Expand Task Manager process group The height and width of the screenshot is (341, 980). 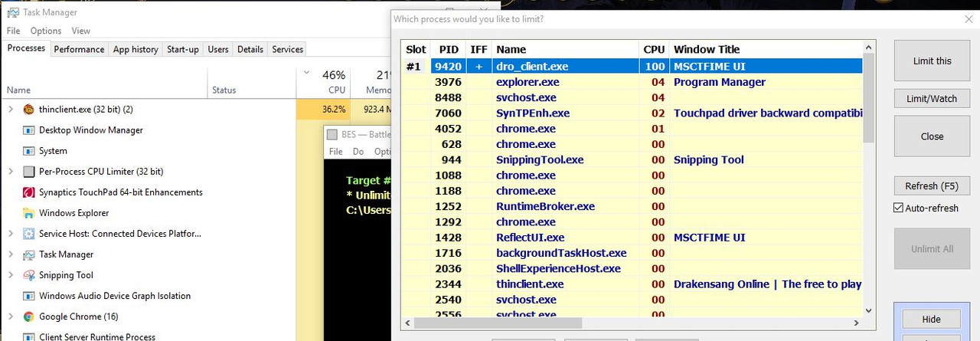pos(11,254)
